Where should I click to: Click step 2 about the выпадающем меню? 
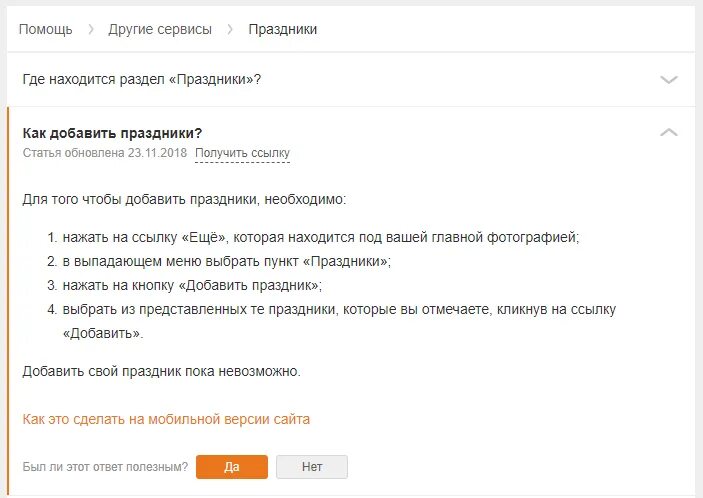coord(219,261)
